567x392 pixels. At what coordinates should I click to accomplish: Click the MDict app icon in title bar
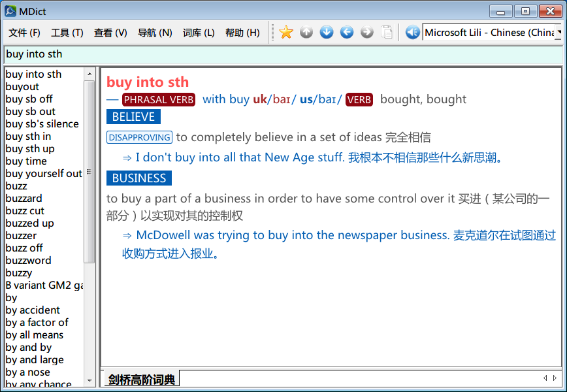point(10,11)
